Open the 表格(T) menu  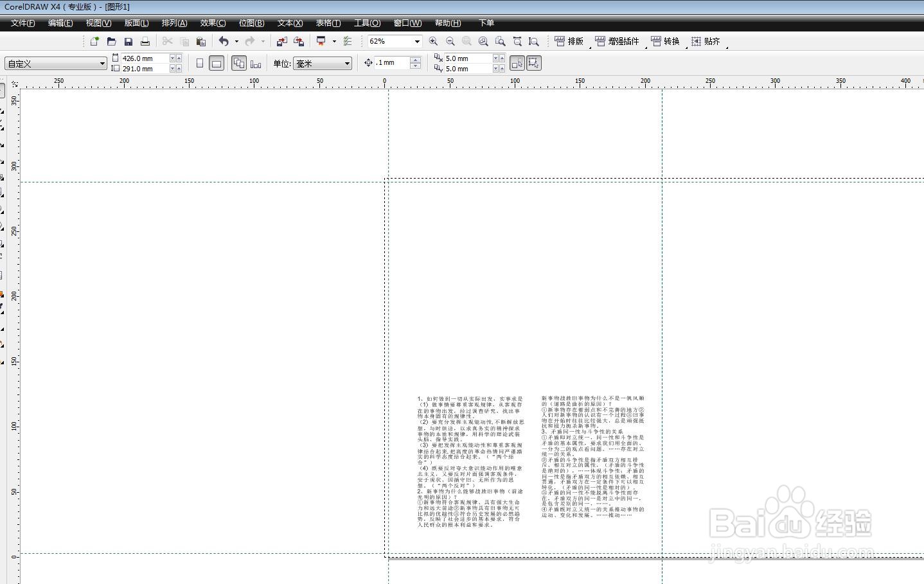point(328,22)
